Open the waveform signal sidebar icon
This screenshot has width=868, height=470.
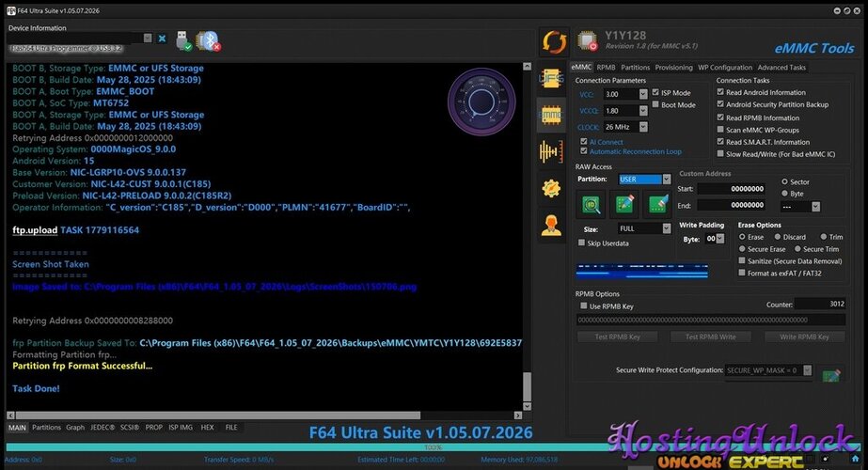click(x=551, y=151)
